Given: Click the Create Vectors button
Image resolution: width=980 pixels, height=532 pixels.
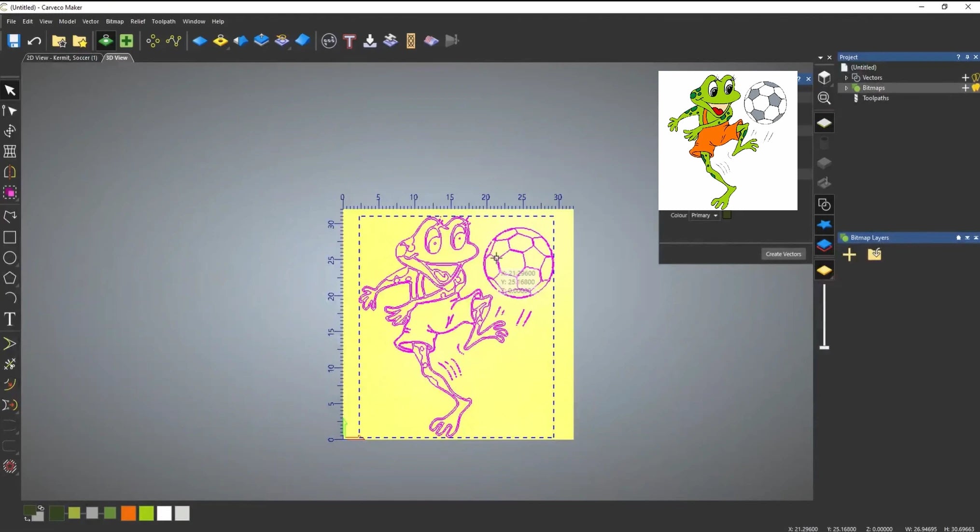Looking at the screenshot, I should [783, 254].
